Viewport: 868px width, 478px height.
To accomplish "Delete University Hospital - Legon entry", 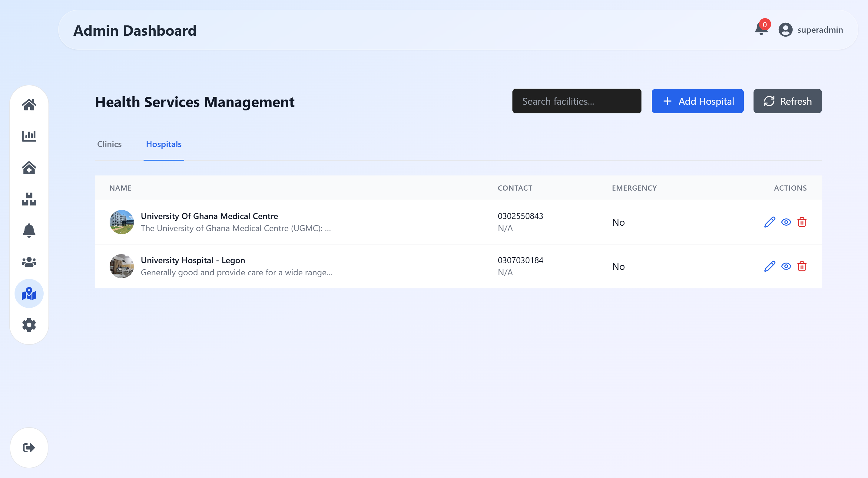I will tap(802, 266).
